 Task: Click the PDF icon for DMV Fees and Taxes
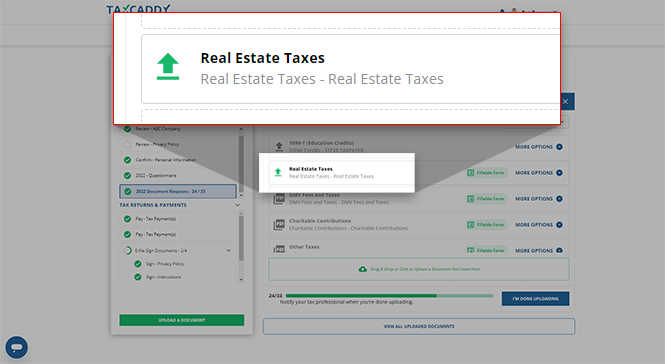tap(279, 199)
